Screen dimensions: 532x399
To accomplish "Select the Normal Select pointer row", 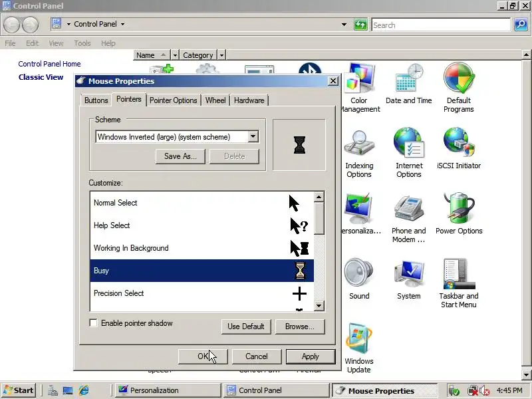I will (x=202, y=203).
